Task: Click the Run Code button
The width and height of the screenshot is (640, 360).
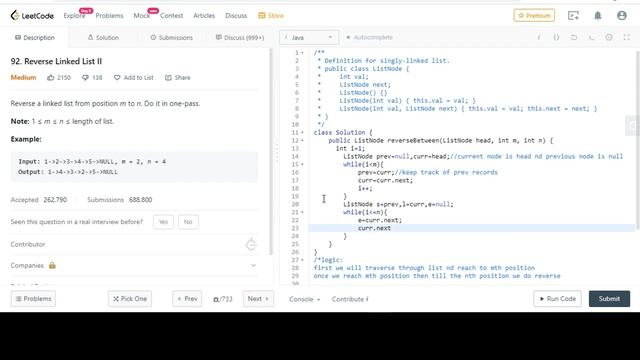Action: [558, 299]
